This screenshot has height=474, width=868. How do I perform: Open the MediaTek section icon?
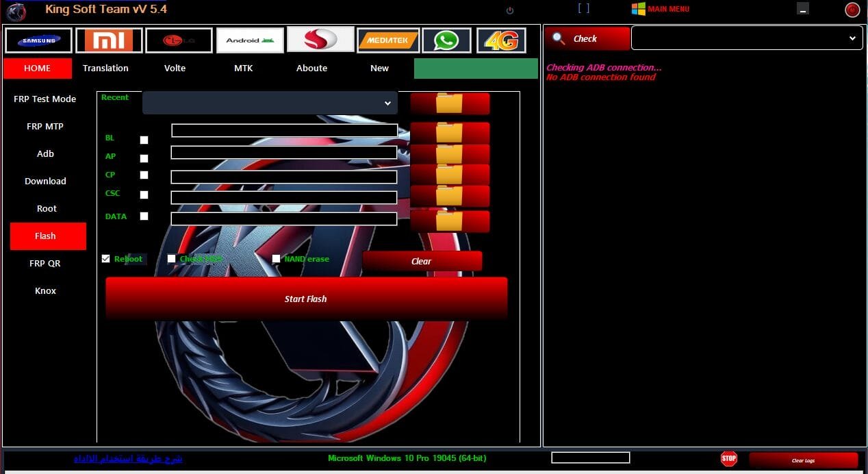(388, 40)
